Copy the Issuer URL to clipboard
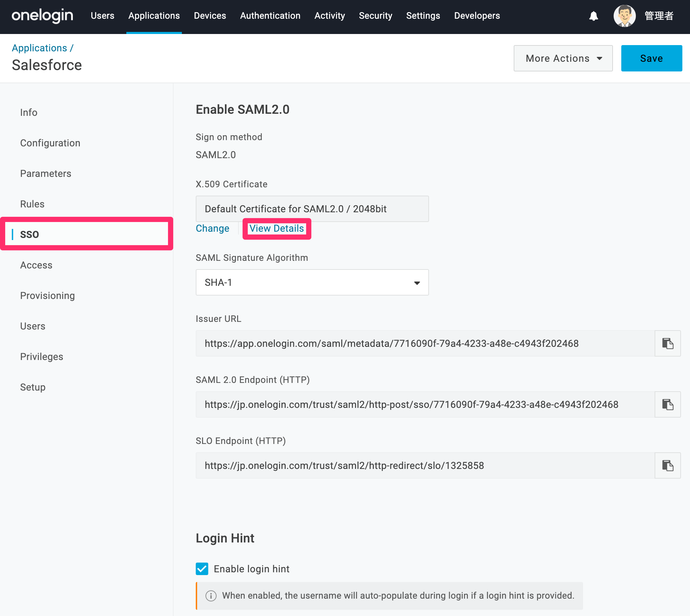 click(667, 343)
